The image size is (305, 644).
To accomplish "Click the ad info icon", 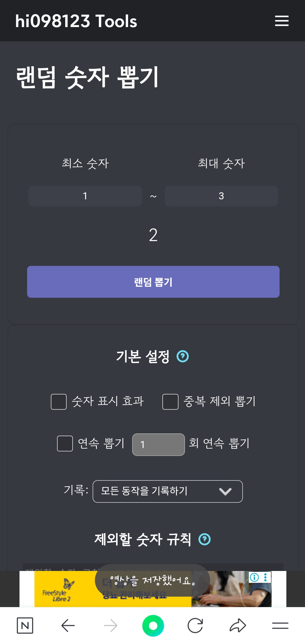I will [x=254, y=577].
